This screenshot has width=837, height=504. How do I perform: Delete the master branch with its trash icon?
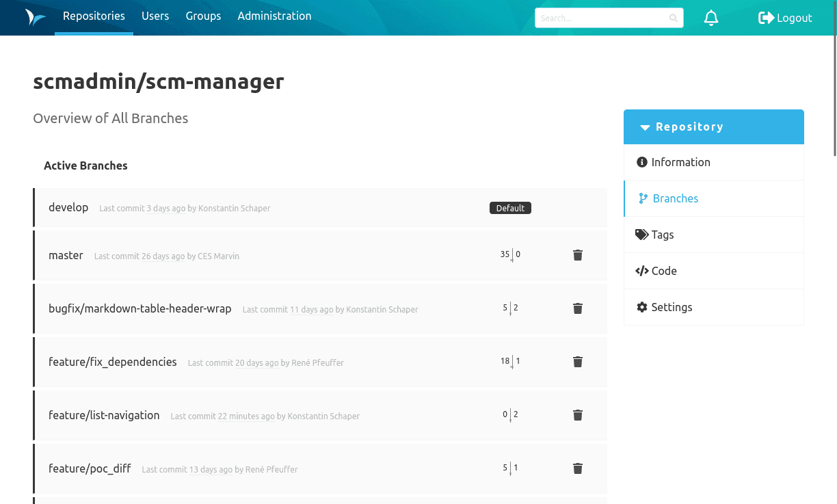tap(577, 254)
